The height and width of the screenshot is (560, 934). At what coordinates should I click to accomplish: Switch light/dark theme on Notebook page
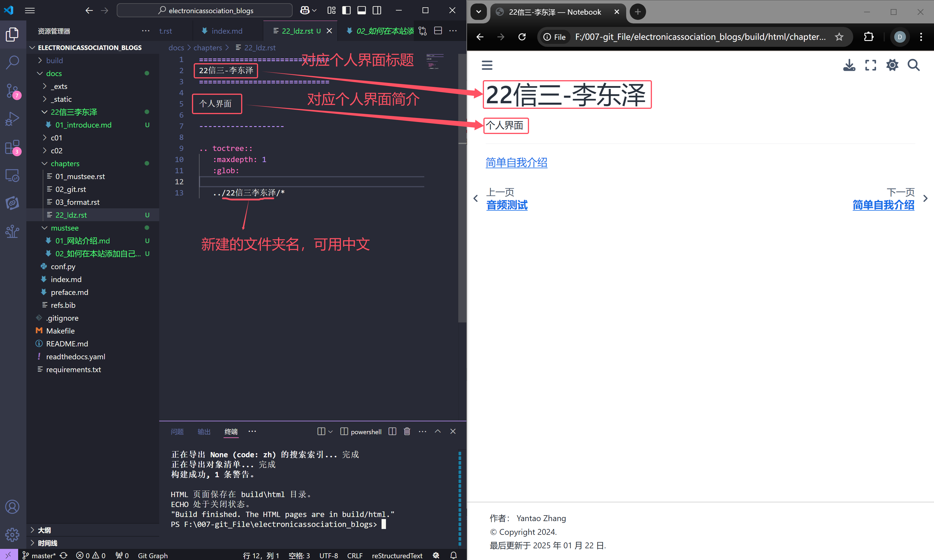[892, 65]
